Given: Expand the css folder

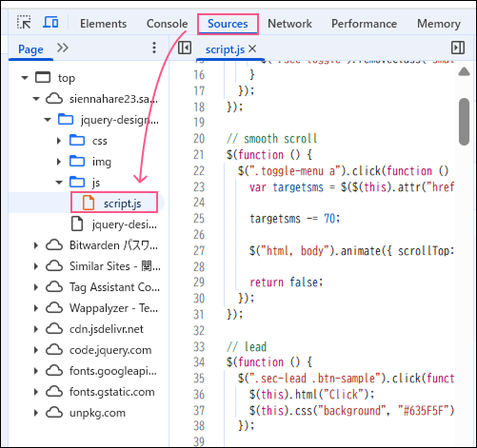Looking at the screenshot, I should point(59,141).
